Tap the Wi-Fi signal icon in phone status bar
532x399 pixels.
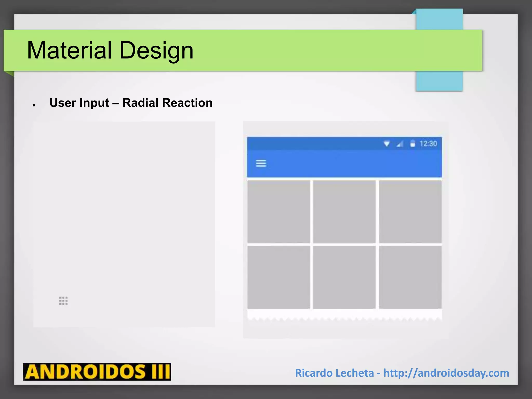387,144
